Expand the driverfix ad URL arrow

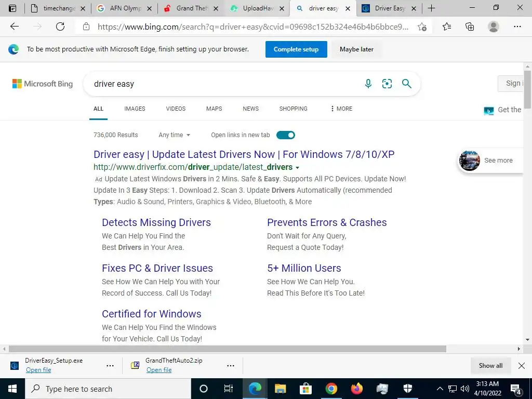[298, 168]
